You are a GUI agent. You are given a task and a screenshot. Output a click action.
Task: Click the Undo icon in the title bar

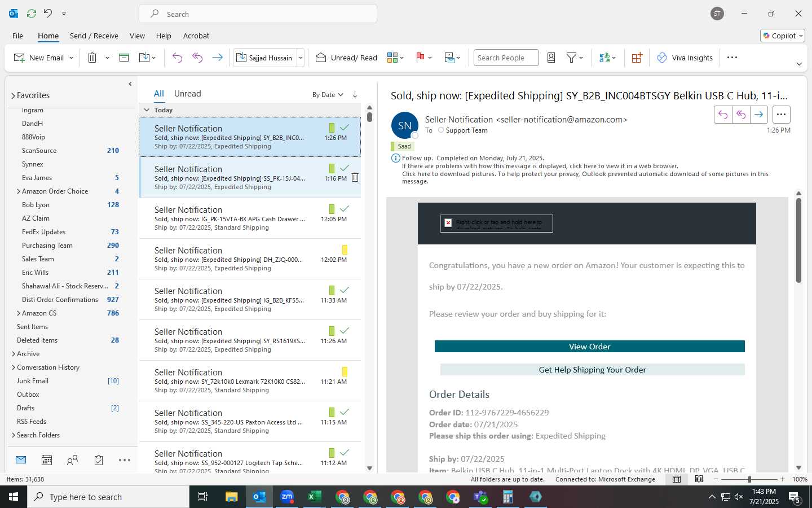[48, 14]
